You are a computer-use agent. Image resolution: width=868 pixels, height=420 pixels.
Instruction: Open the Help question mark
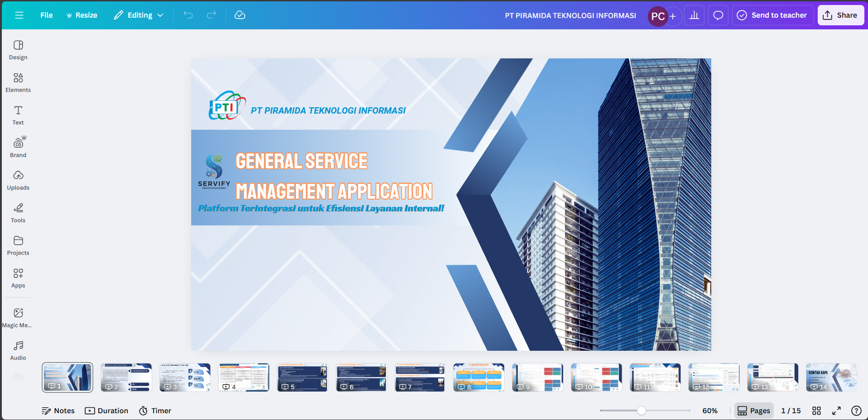click(x=856, y=410)
